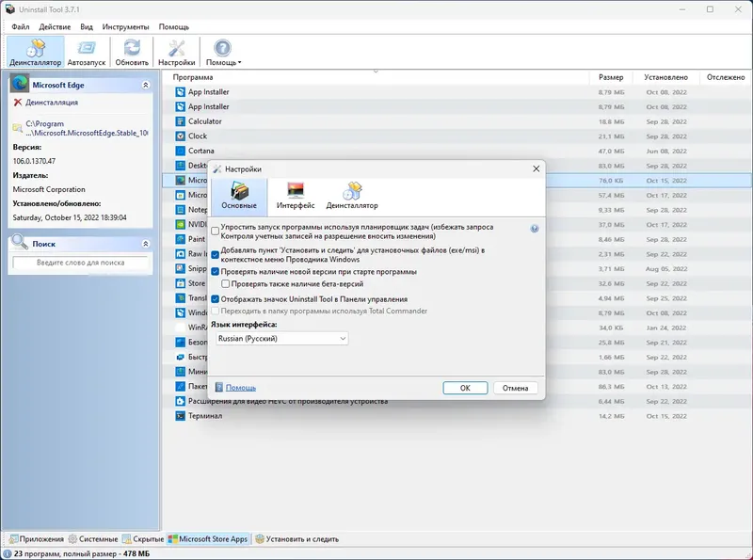Switch to the Скрытые bottom tab
This screenshot has height=560, width=753.
click(143, 539)
